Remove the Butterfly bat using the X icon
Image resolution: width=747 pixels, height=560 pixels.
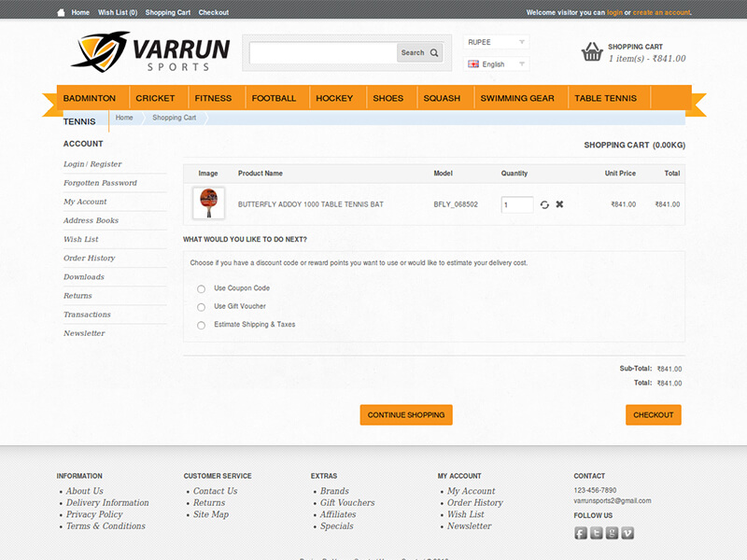(559, 204)
